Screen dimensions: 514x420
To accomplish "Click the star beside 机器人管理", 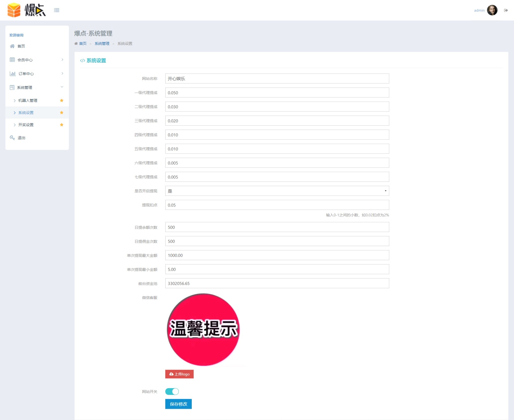I will click(62, 100).
